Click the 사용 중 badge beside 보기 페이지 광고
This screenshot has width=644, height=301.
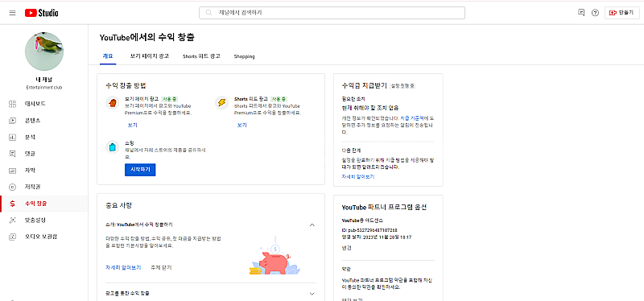tap(169, 99)
